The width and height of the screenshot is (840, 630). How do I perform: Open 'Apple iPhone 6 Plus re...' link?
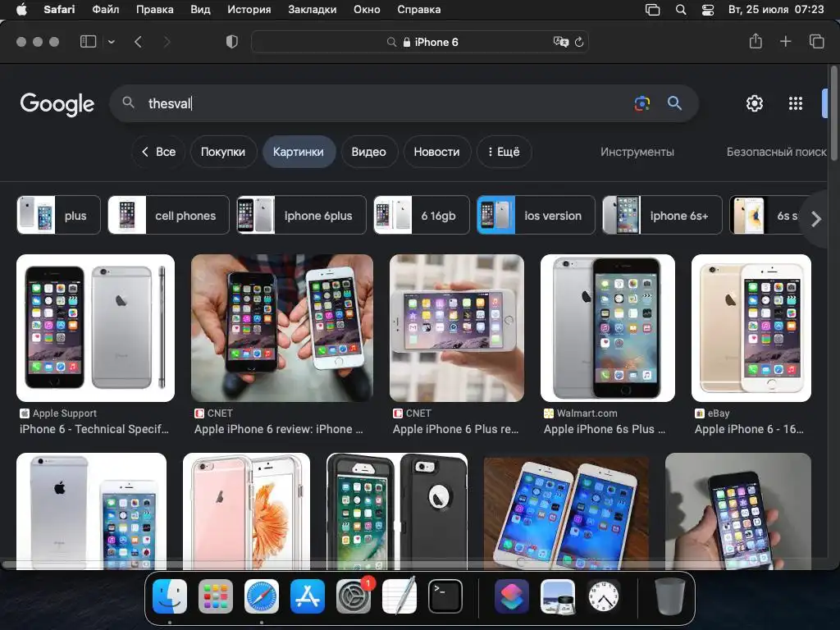click(x=456, y=429)
